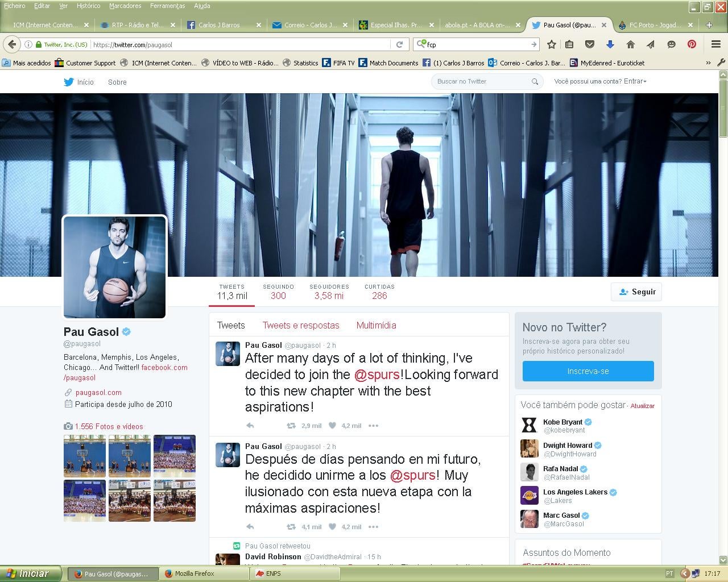Screen dimensions: 728x582
Task: Like the English spurs tweet
Action: tap(333, 426)
